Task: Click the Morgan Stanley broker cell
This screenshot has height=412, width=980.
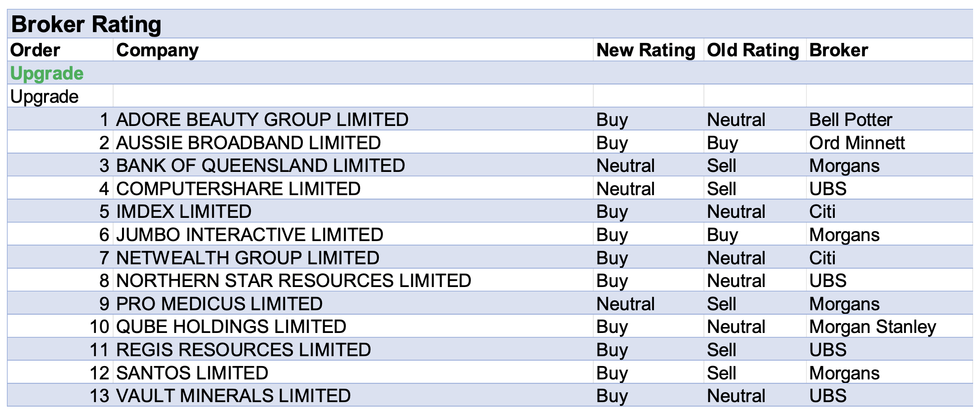Action: 872,327
